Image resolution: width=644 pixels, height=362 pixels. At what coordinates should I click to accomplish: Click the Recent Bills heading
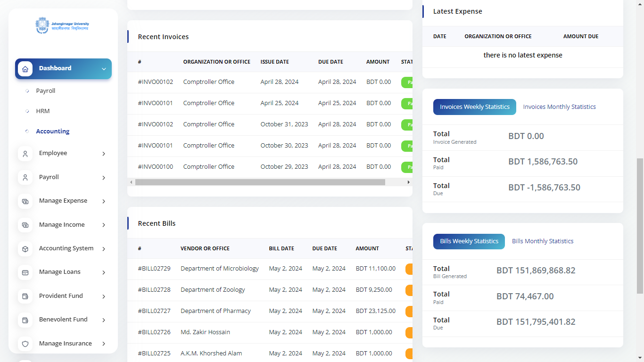click(157, 223)
